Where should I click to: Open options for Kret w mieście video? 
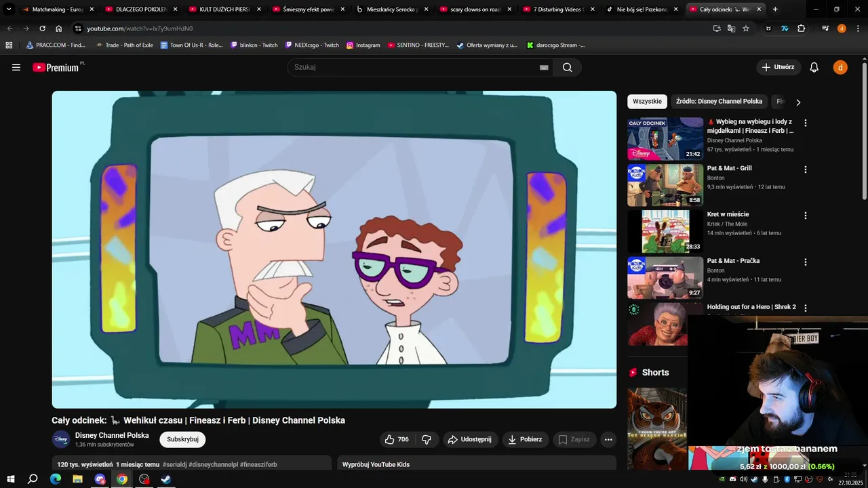click(806, 216)
